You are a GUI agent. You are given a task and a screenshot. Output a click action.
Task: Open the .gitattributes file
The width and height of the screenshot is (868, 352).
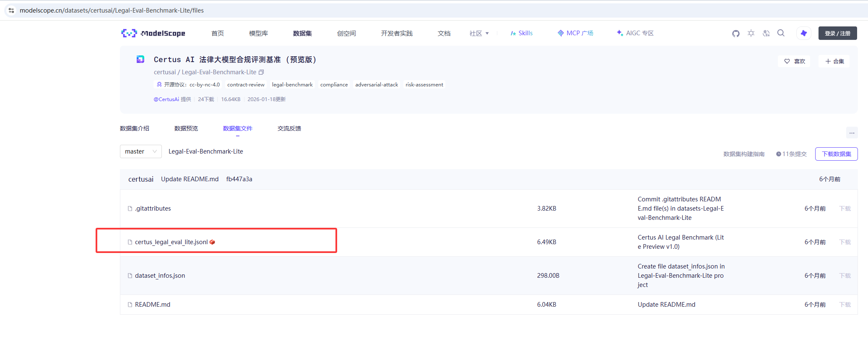153,209
